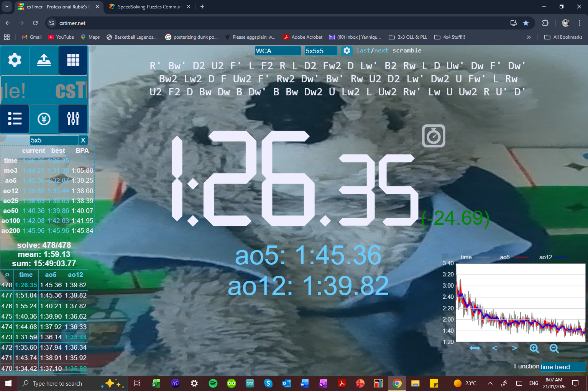This screenshot has width=588, height=391.
Task: Click best mo3 value 1:31.39
Action: [58, 170]
